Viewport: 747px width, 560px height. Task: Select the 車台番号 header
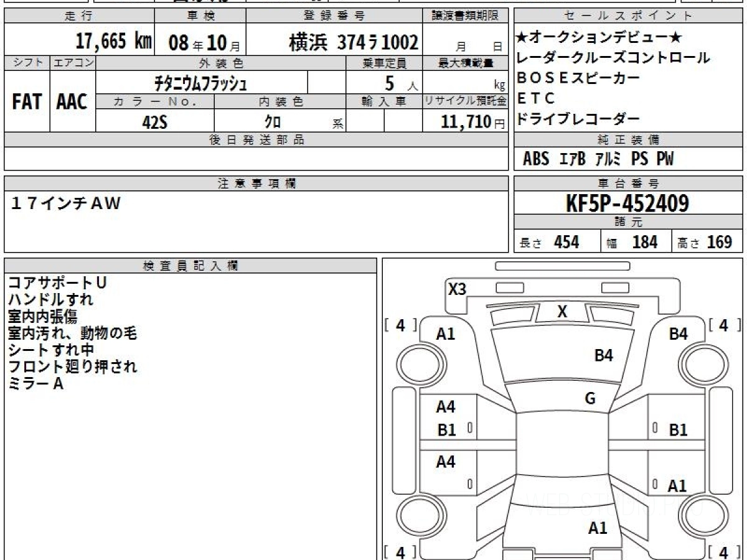click(x=628, y=184)
